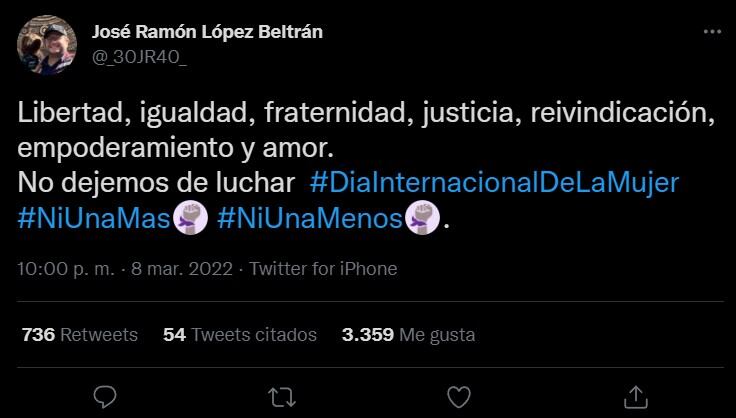View the 54 Tweets citados list
The height and width of the screenshot is (418, 736).
coord(239,335)
